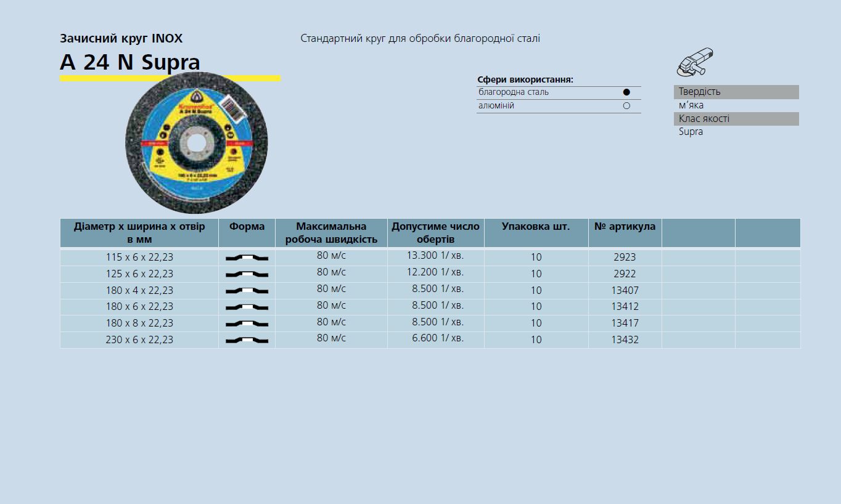Viewport: 841px width, 504px height.
Task: Click the '13.300 1/ хв.' value
Action: tap(435, 256)
